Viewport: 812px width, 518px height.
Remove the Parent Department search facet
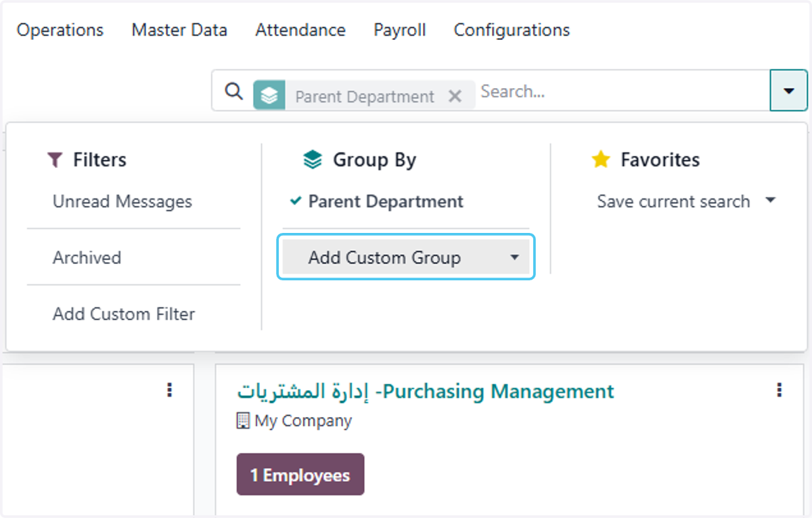point(455,96)
